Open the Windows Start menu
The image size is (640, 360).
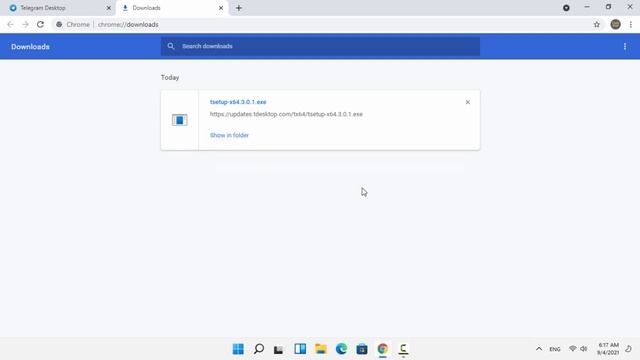coord(238,349)
